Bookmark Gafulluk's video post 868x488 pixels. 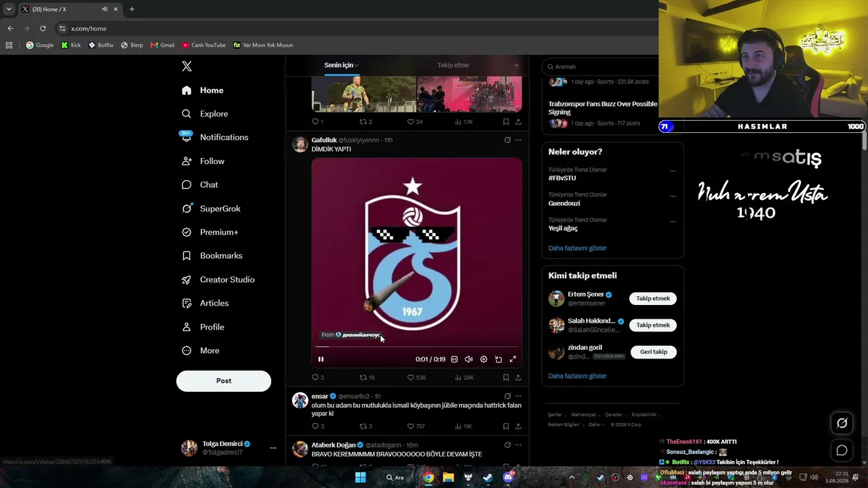pyautogui.click(x=506, y=378)
